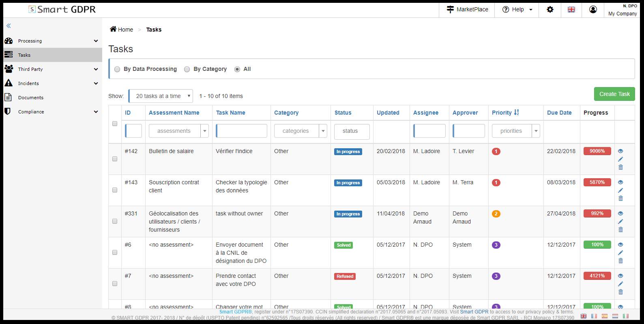Click the Home icon in breadcrumb

click(113, 29)
